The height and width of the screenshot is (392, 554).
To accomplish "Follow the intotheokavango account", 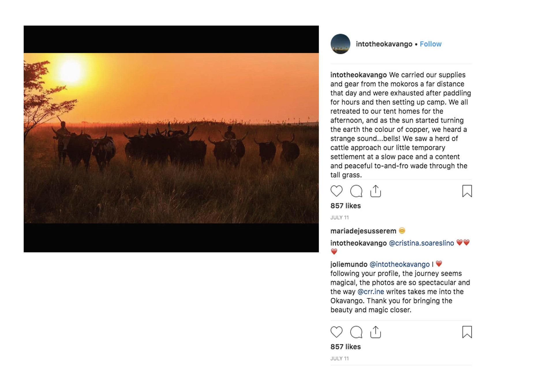I will tap(431, 44).
